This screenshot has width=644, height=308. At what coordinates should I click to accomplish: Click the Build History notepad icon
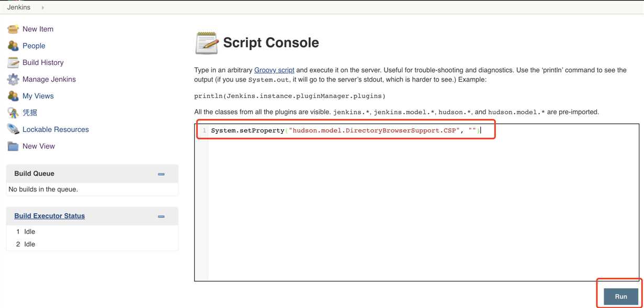(13, 62)
